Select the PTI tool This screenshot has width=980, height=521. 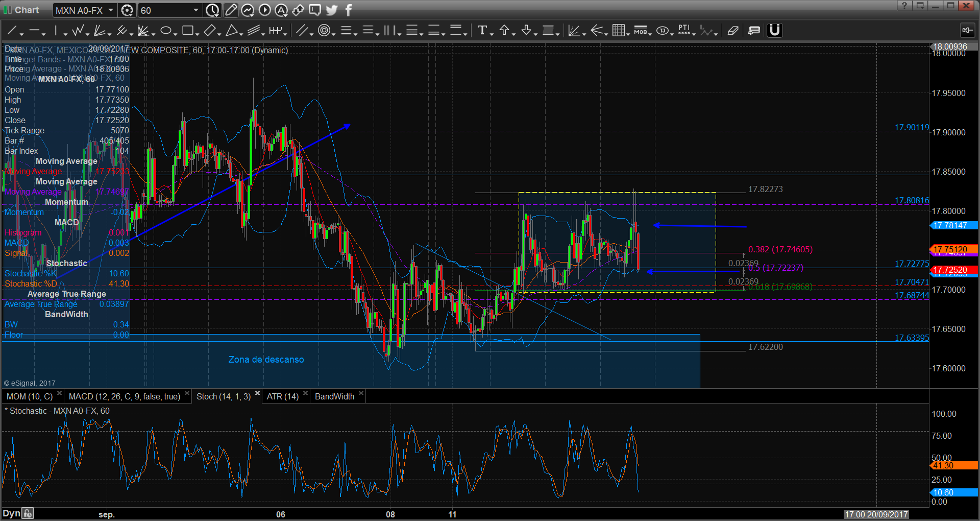[x=684, y=31]
